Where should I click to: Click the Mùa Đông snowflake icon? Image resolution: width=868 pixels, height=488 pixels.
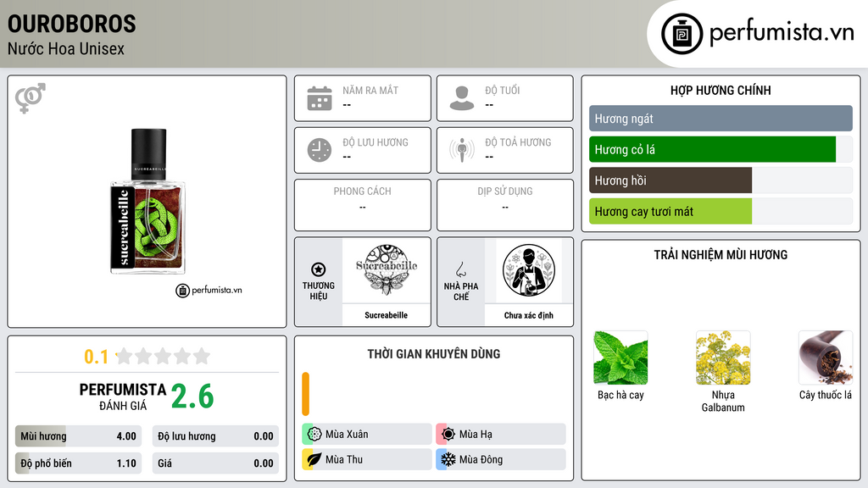tap(448, 459)
